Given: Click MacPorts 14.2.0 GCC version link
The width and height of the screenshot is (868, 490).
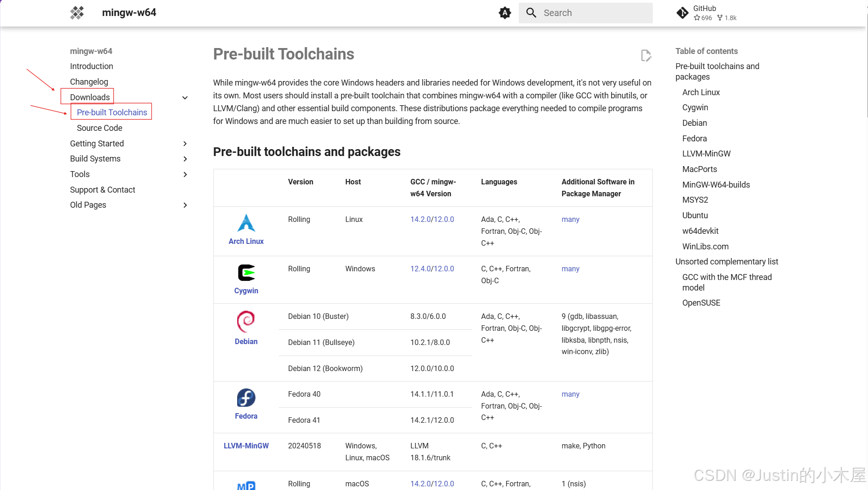Looking at the screenshot, I should 420,484.
